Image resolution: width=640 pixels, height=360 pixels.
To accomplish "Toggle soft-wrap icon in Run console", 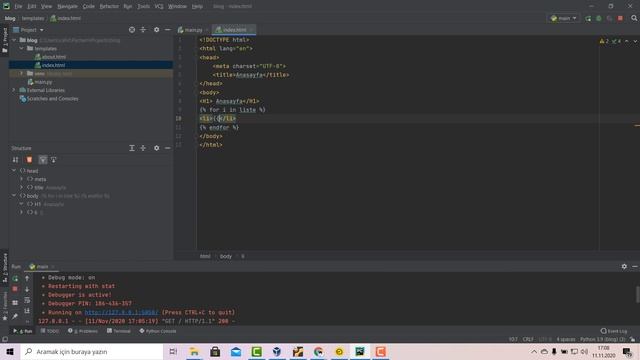I will [x=27, y=300].
